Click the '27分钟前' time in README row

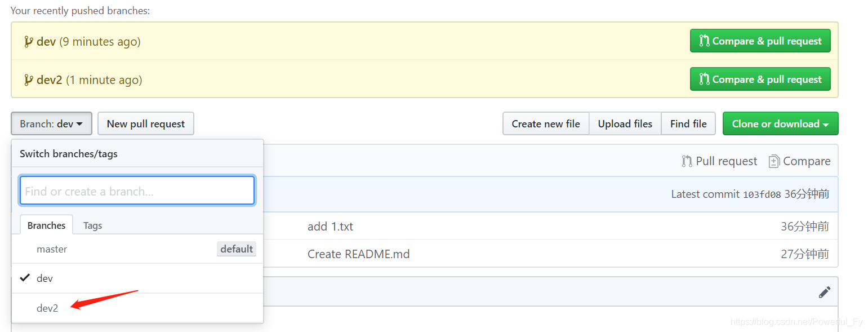pos(805,254)
